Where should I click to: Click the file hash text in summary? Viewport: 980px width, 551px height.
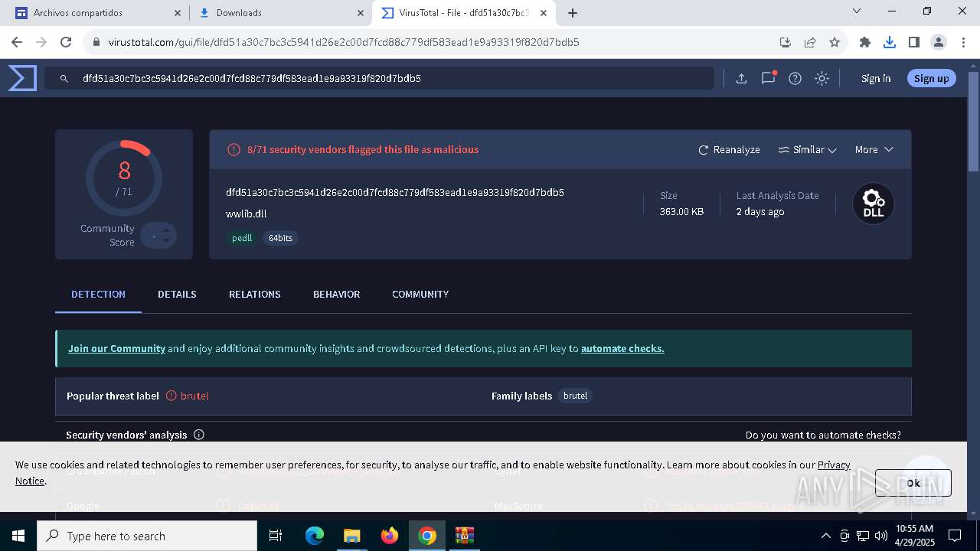coord(395,192)
